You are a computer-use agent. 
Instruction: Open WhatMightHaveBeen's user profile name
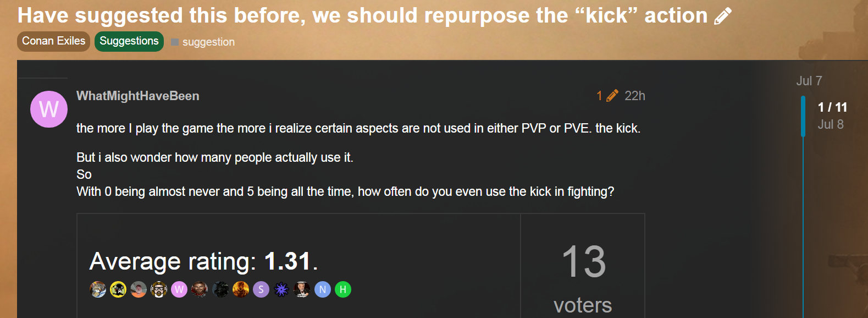(138, 96)
